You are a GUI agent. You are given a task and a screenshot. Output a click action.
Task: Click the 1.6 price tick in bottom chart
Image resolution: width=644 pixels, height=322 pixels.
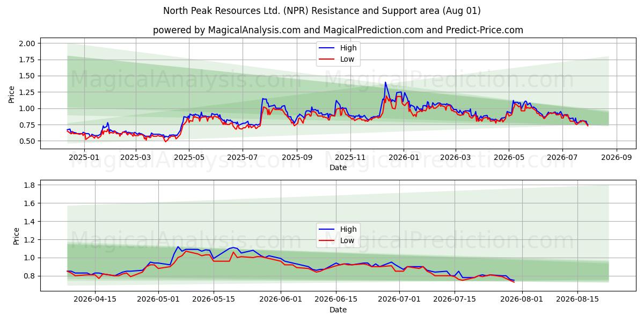30,203
